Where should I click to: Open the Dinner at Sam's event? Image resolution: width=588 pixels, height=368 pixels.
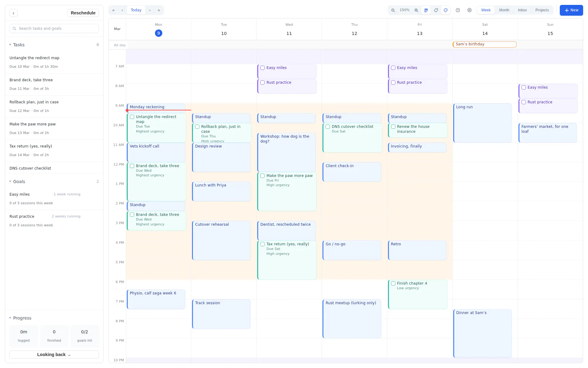coord(482,333)
